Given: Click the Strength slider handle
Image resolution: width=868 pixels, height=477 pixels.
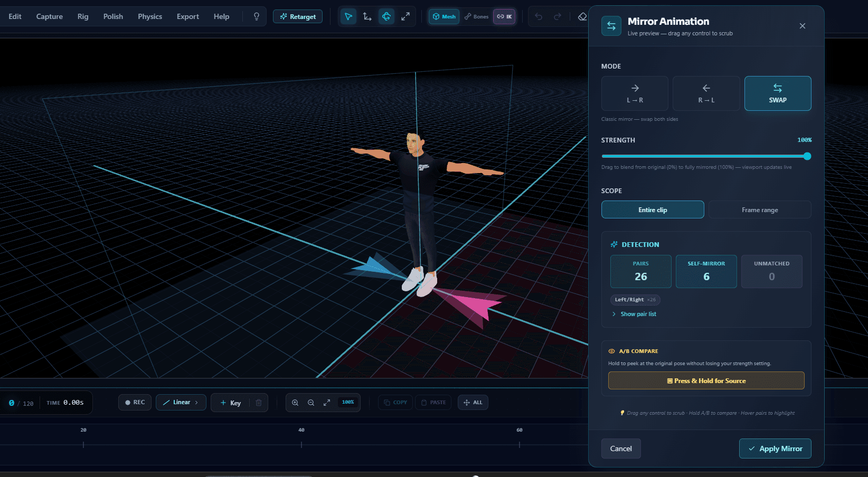Looking at the screenshot, I should (807, 156).
